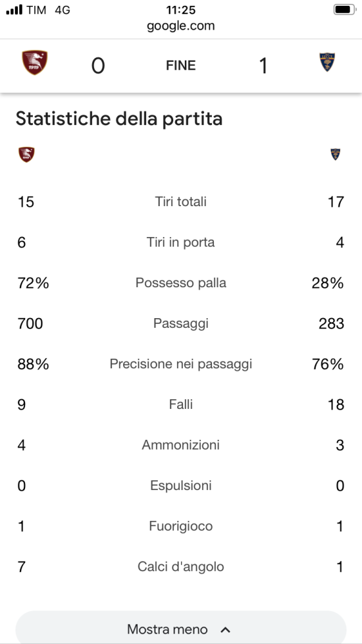Tap the Salernitana crest in score header
Screen dimensions: 362x644
[x=35, y=63]
